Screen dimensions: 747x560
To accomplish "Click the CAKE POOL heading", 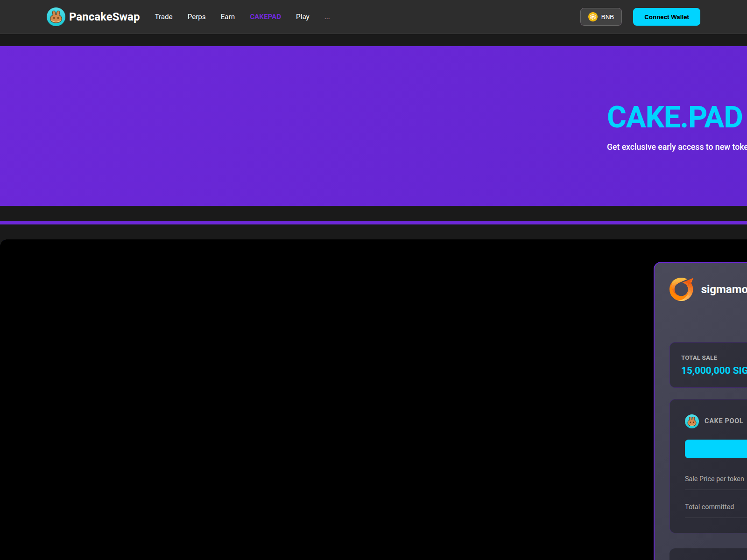I will coord(724,421).
